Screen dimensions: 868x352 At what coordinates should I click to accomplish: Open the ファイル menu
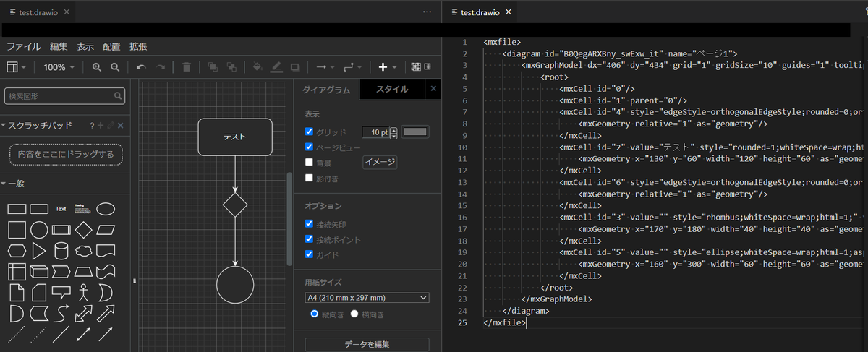tap(24, 46)
